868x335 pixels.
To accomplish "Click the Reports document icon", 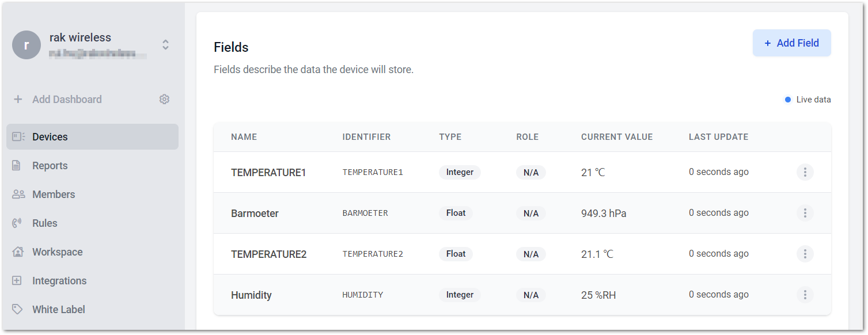I will [x=17, y=165].
